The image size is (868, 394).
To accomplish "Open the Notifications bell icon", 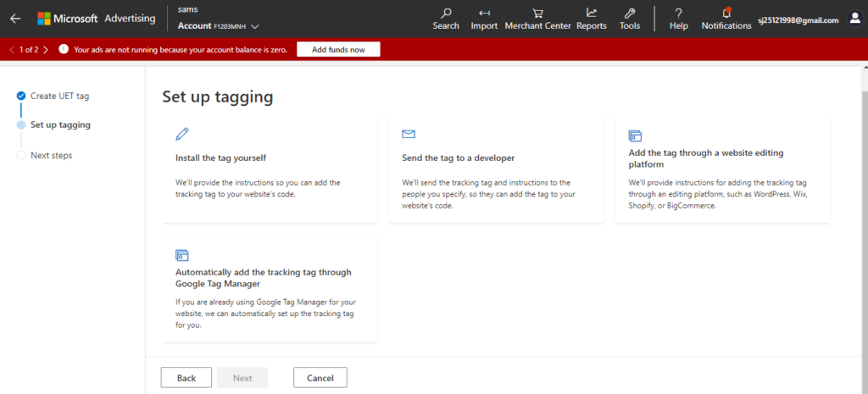I will [726, 13].
